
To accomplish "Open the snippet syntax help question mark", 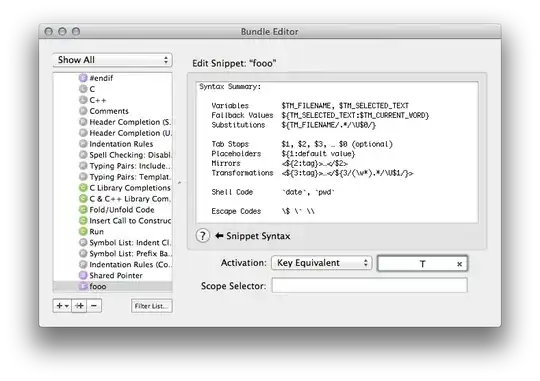I will coord(202,236).
